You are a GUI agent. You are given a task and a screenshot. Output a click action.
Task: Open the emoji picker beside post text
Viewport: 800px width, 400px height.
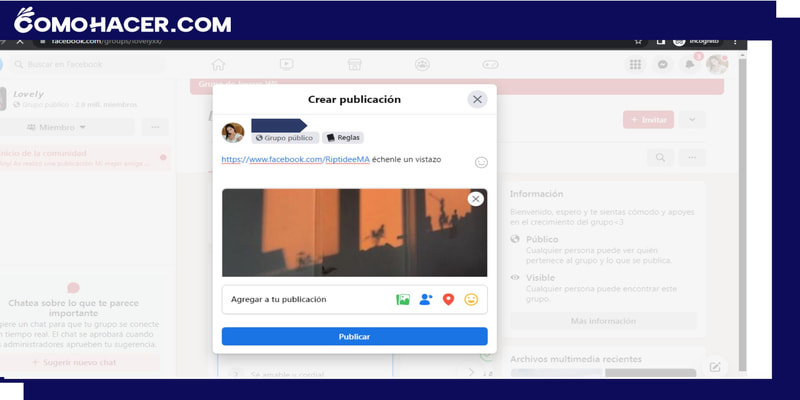click(481, 162)
